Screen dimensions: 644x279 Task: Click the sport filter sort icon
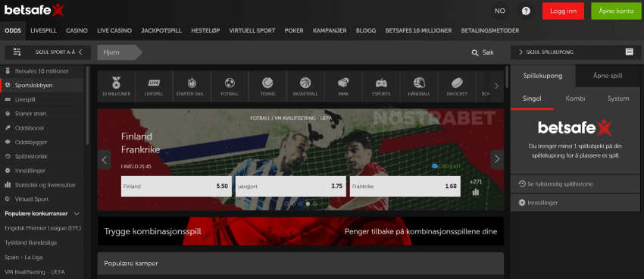click(x=17, y=52)
